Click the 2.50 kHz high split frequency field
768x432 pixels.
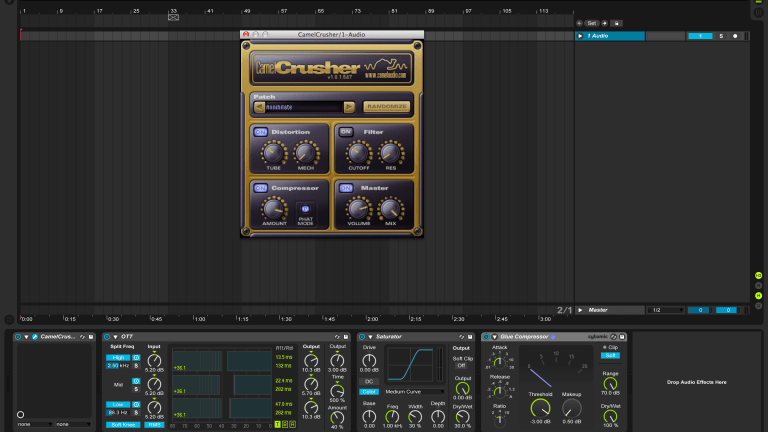pos(118,365)
